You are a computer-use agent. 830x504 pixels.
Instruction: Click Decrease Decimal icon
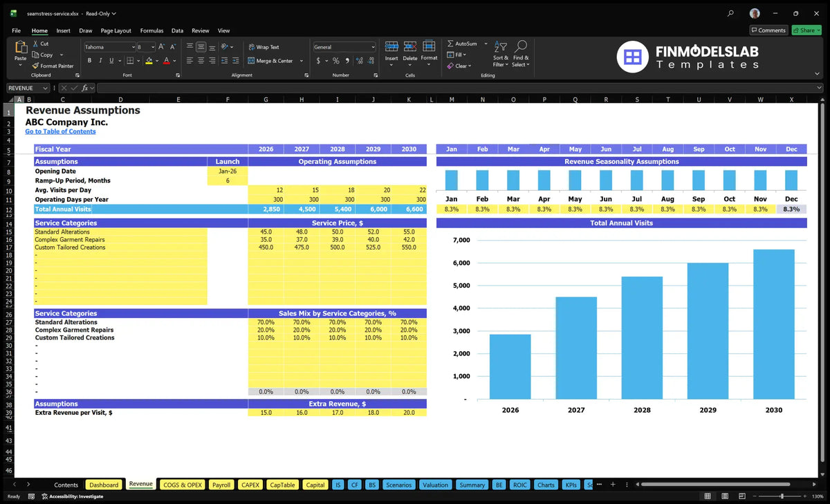click(370, 61)
